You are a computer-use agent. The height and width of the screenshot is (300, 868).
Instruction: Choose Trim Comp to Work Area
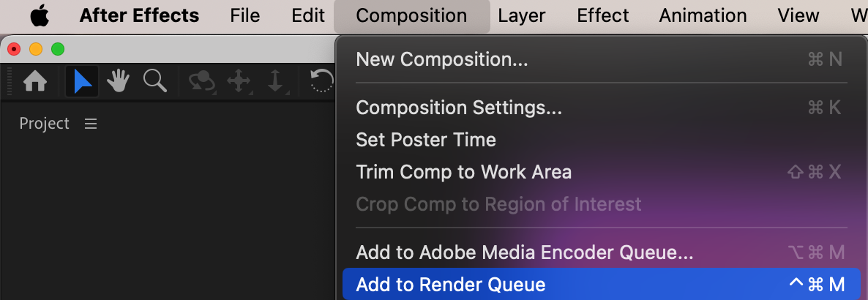pyautogui.click(x=463, y=172)
